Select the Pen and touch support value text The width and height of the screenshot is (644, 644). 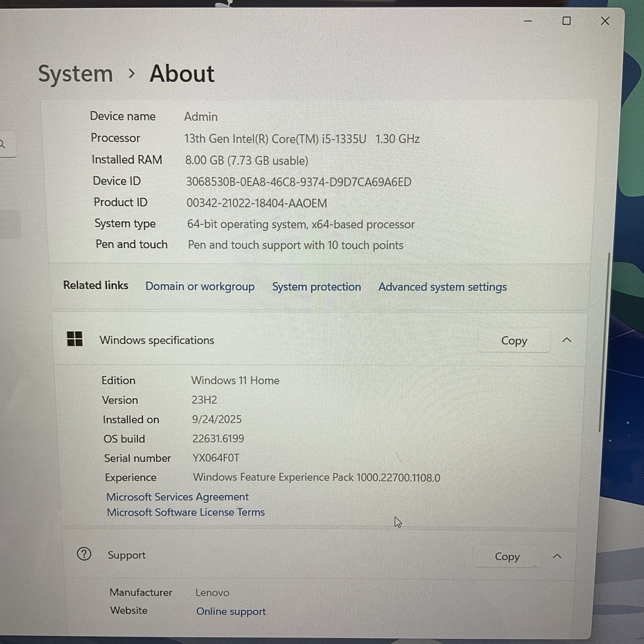coord(295,245)
